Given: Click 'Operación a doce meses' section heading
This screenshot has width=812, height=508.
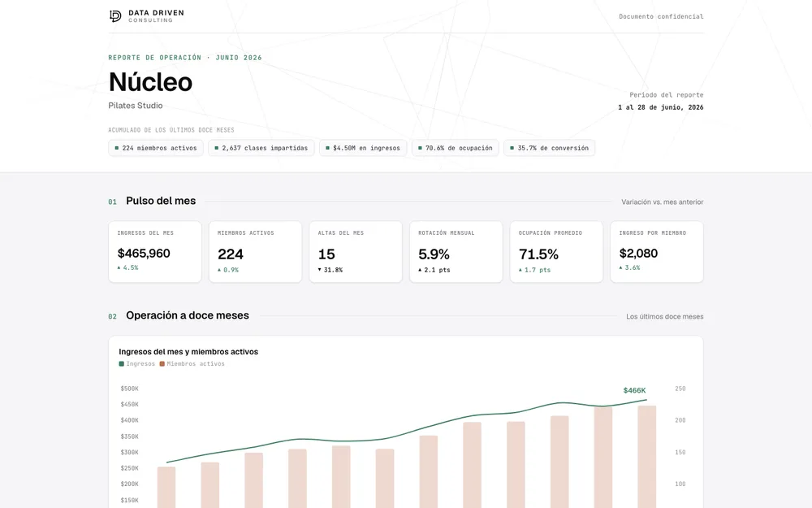Looking at the screenshot, I should point(188,315).
